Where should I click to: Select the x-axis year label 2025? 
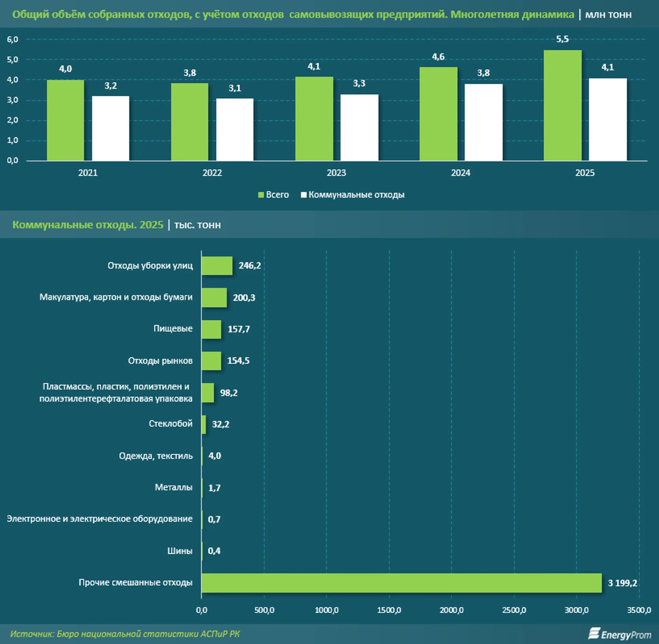click(585, 173)
